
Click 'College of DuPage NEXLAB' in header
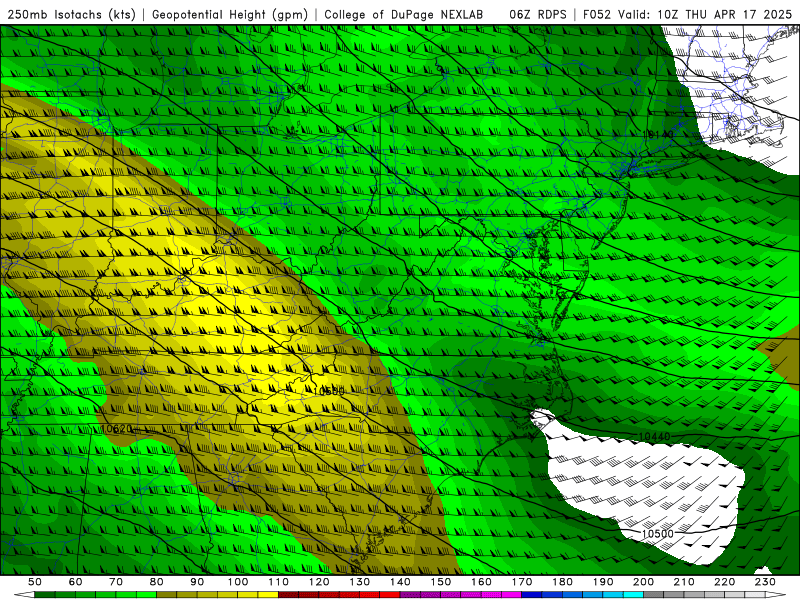coord(404,14)
